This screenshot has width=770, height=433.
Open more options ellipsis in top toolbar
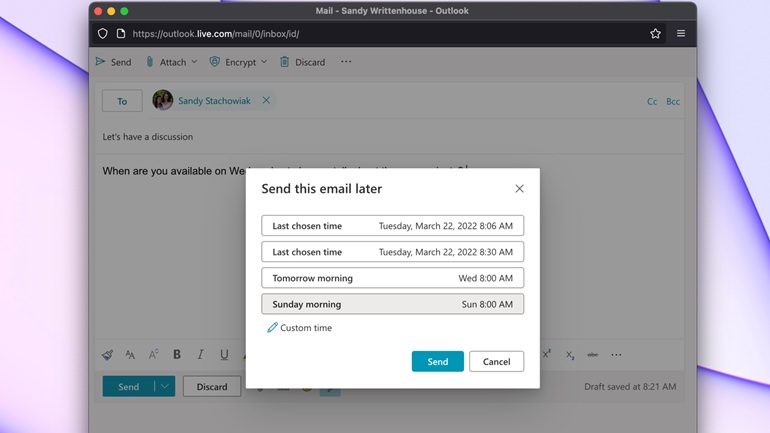[346, 62]
